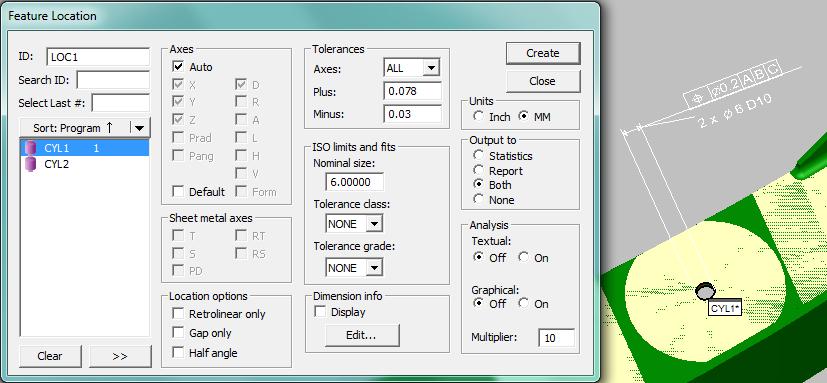This screenshot has width=827, height=383.
Task: Click the Edit... button
Action: coord(362,336)
